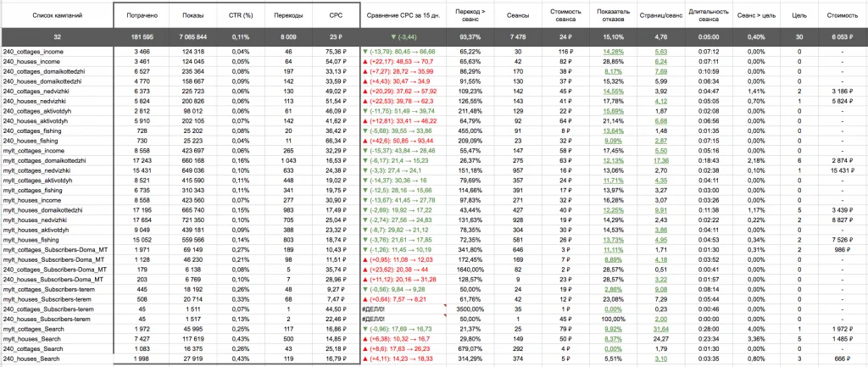Select the "Сравнение CPC за 15 дн." header

(x=403, y=16)
